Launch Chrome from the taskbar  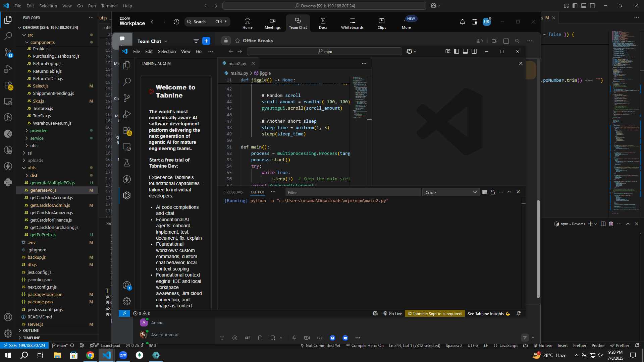point(90,355)
